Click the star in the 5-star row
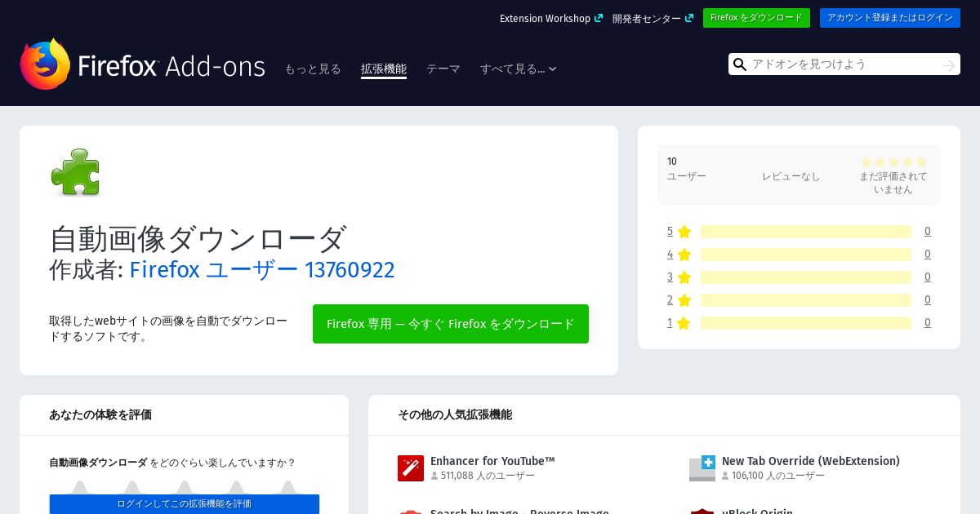The height and width of the screenshot is (514, 980). 684,232
